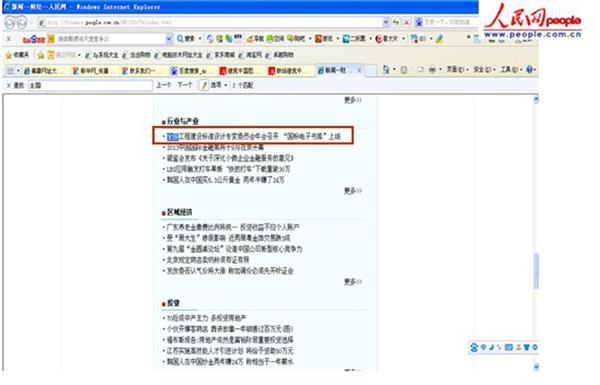The image size is (600, 385).
Task: Click 上一个 previous match in find bar
Action: pyautogui.click(x=163, y=85)
